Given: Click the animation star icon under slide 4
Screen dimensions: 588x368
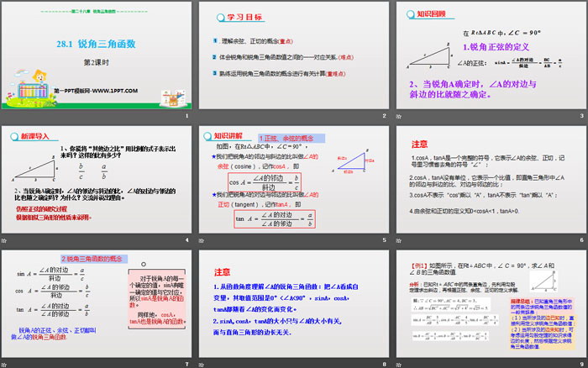Looking at the screenshot, I should pyautogui.click(x=4, y=240).
